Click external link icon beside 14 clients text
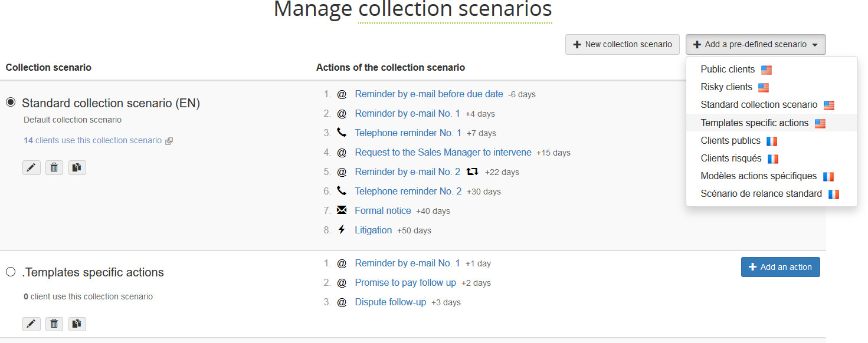Screen dimensions: 868x343 coord(169,141)
